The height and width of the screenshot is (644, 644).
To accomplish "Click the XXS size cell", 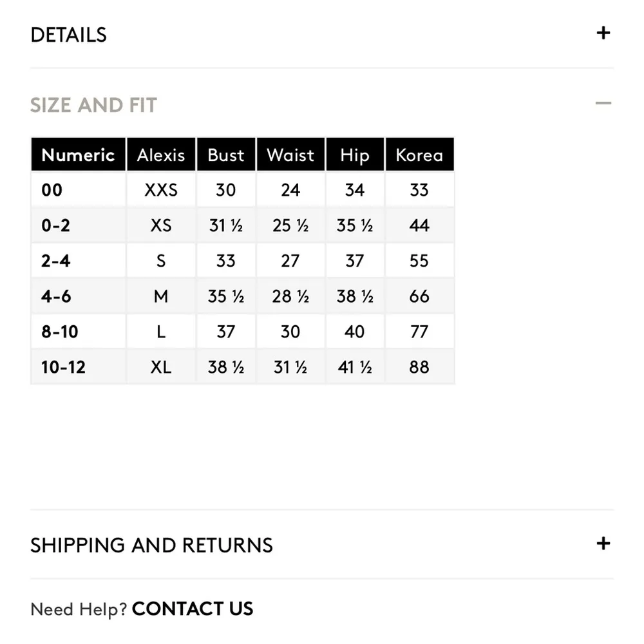I will (161, 190).
